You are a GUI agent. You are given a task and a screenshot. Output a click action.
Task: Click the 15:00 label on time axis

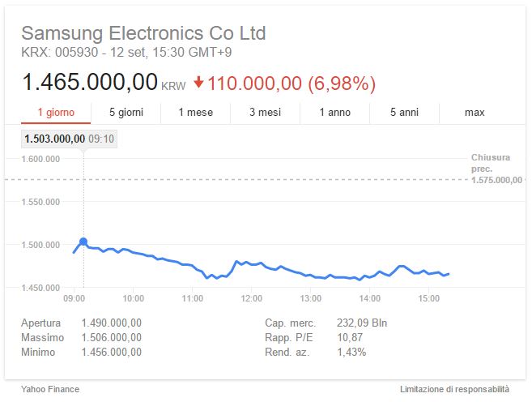tap(429, 298)
